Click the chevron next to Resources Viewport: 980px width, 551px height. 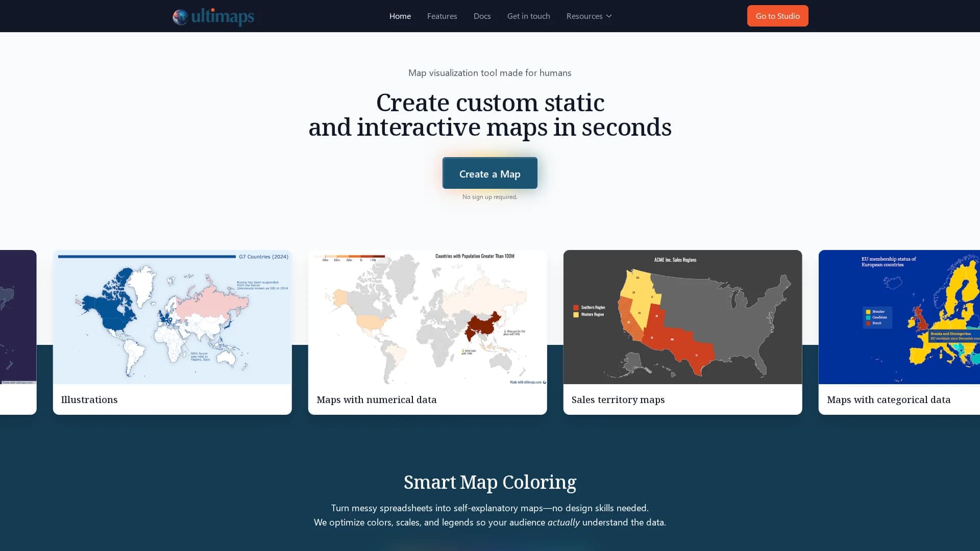pyautogui.click(x=608, y=16)
